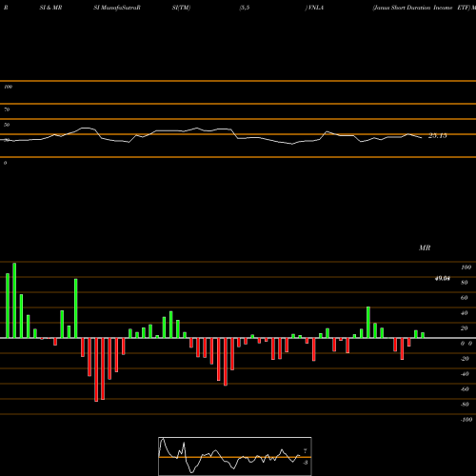Image resolution: width=476 pixels, height=476 pixels.
Task: Click the '-100' label on MR axis
Action: coord(466,420)
